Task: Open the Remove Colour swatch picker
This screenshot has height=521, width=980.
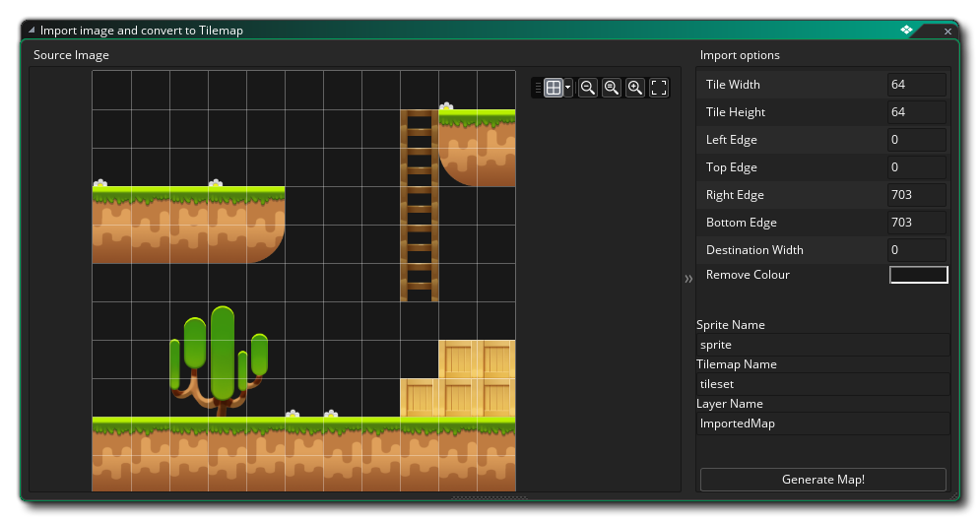Action: coord(918,275)
